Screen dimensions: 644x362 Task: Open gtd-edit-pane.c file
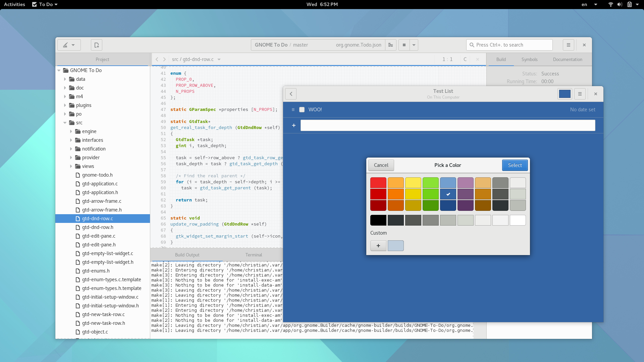99,236
